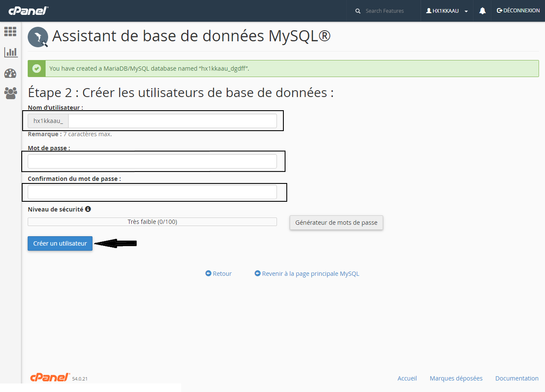Click the Mot de passe field
Screen dimensions: 545x392
(x=152, y=161)
